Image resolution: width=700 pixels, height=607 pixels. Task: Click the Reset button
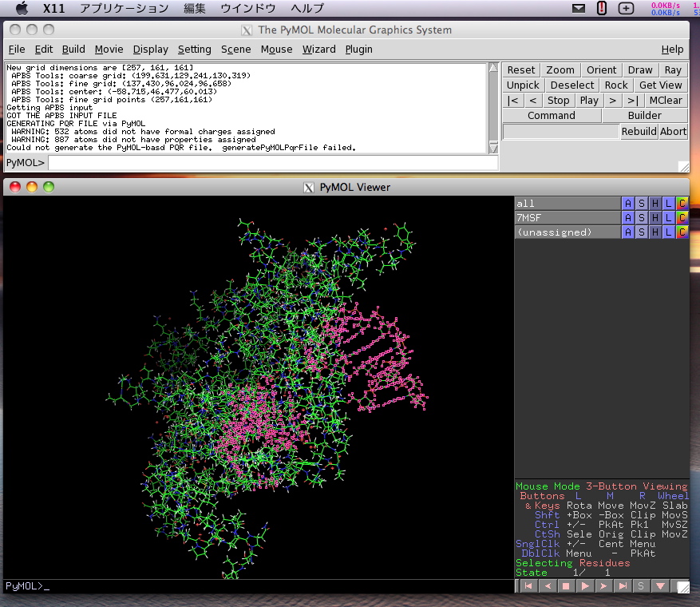[x=521, y=70]
